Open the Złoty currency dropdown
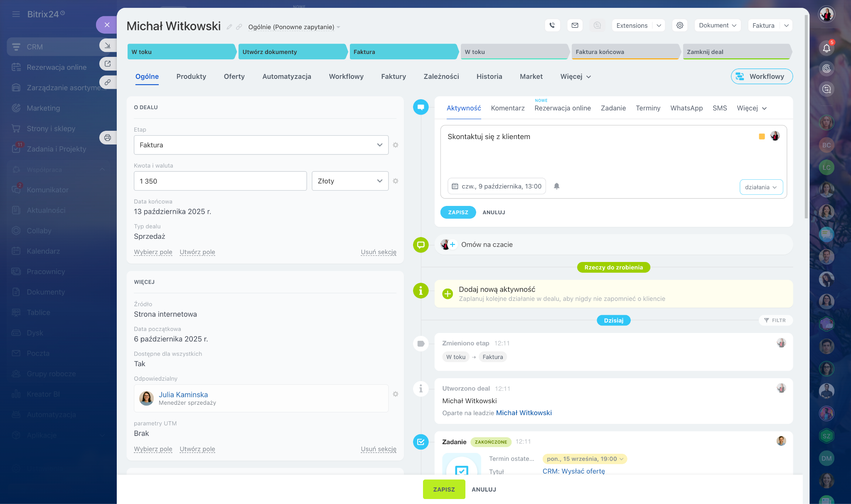This screenshot has height=504, width=851. (x=350, y=181)
